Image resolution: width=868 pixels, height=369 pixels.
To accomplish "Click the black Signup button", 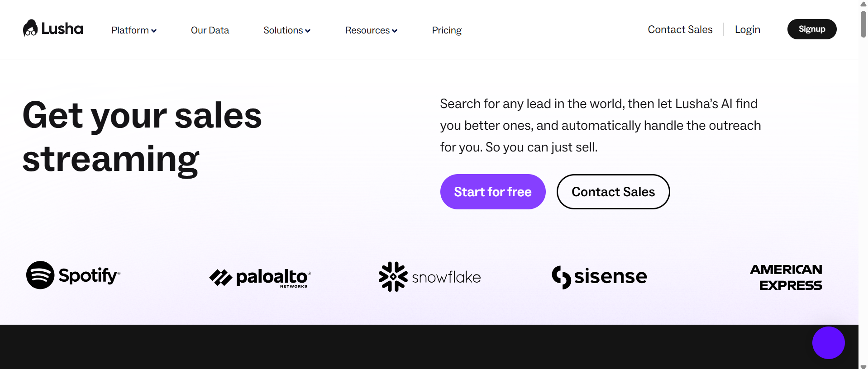I will (x=812, y=29).
